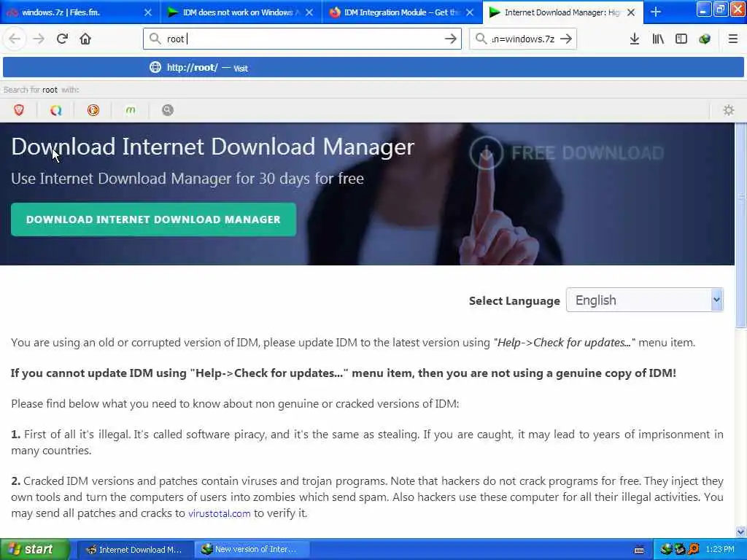Click the search box with windows.7z
747x560 pixels.
click(x=522, y=39)
